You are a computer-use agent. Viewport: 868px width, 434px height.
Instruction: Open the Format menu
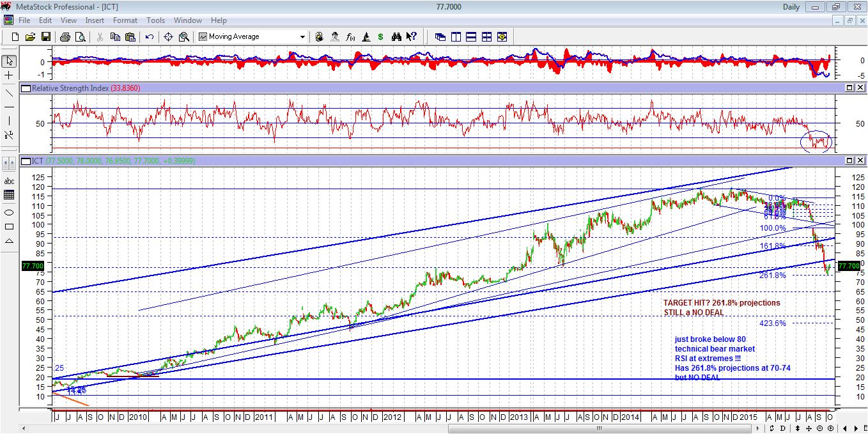125,20
